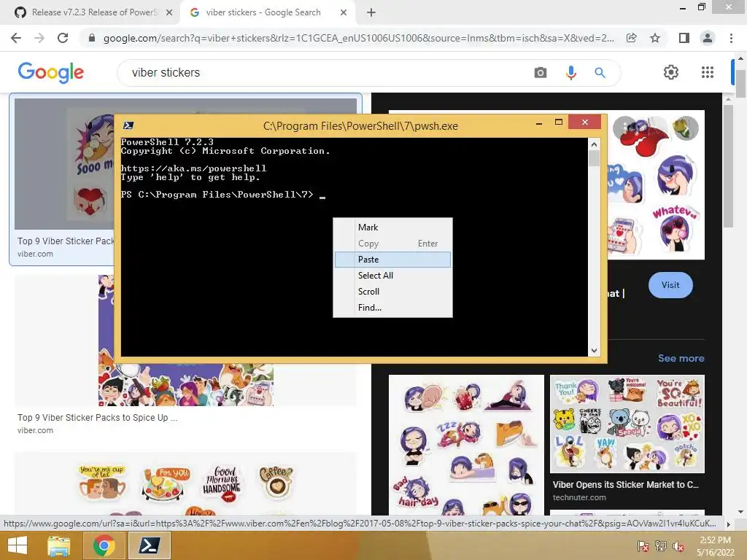Select the PowerShell taskbar button
This screenshot has height=560, width=747.
pyautogui.click(x=149, y=545)
